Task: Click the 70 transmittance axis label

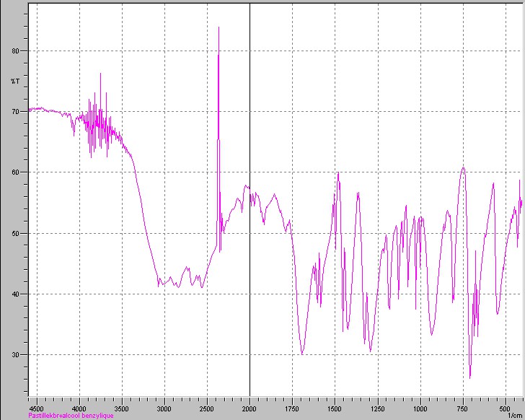Action: [x=16, y=112]
